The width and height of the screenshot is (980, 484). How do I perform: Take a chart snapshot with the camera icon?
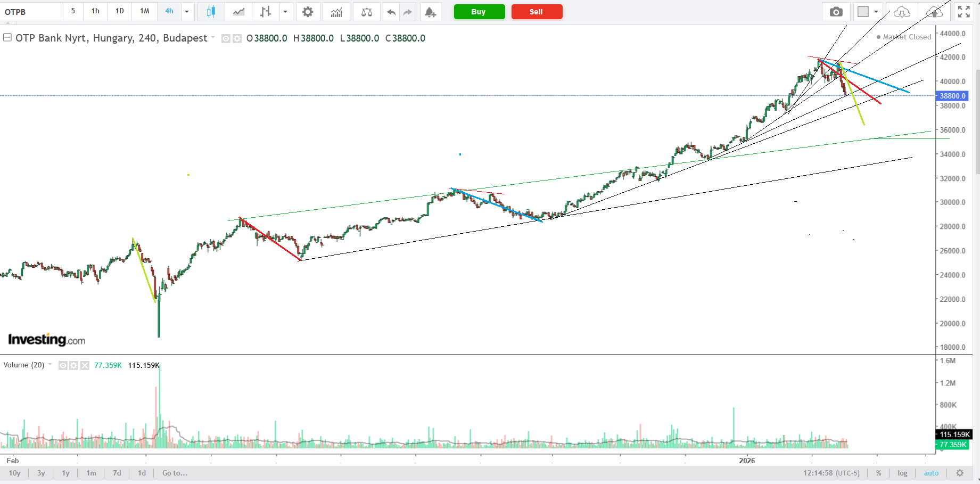point(836,12)
